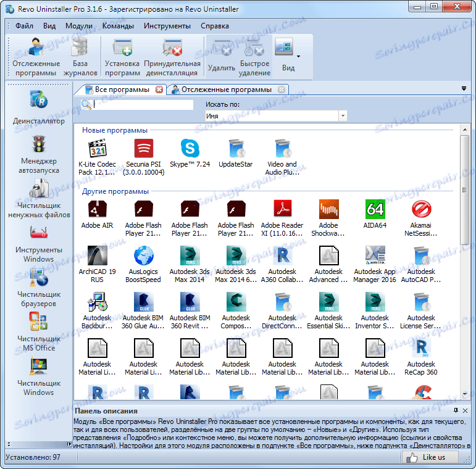This screenshot has width=476, height=469.
Task: Open the Справка menu
Action: [215, 26]
